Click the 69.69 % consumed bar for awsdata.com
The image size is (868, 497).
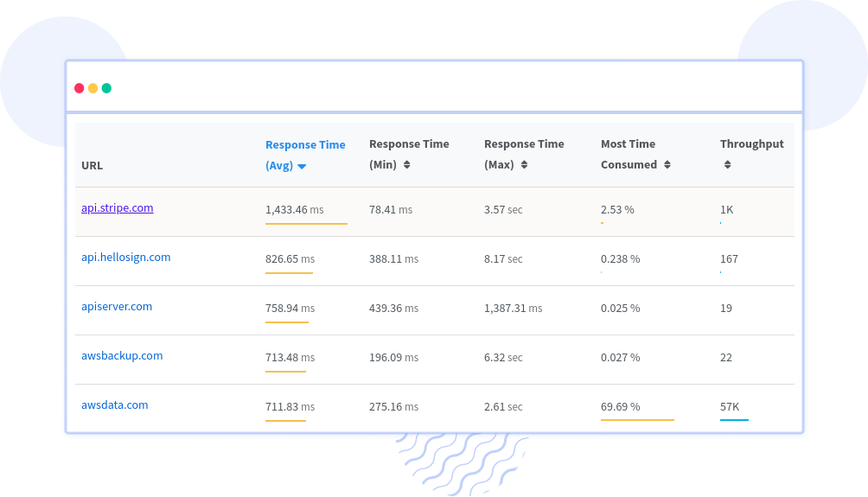[637, 419]
